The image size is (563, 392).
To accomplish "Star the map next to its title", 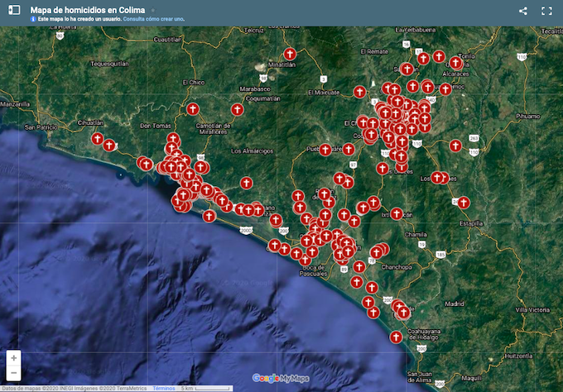I will [152, 10].
